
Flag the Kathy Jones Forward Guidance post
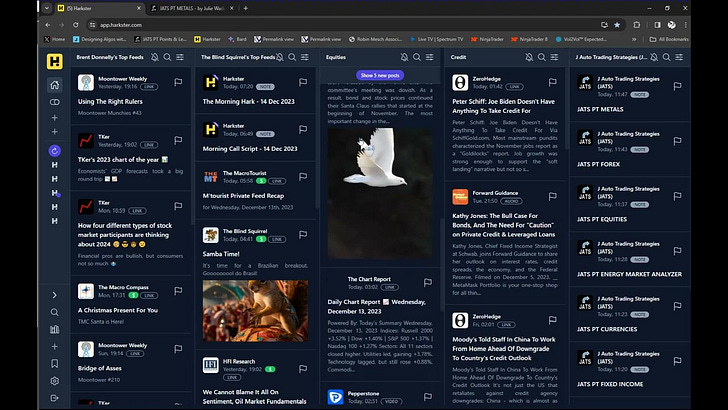[x=552, y=196]
